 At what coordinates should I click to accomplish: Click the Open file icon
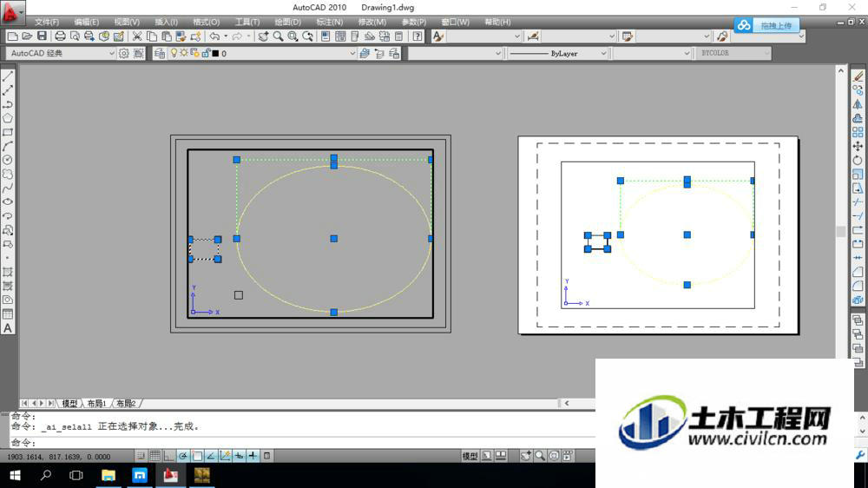[27, 36]
